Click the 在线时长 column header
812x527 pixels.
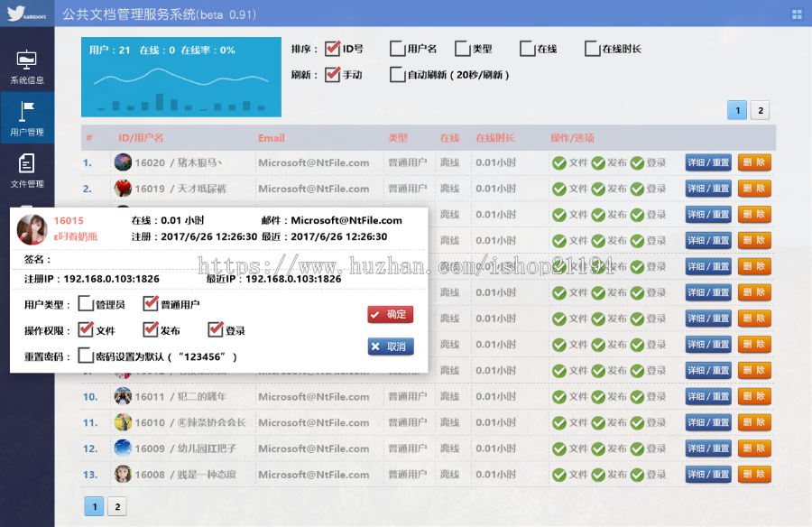coord(495,138)
